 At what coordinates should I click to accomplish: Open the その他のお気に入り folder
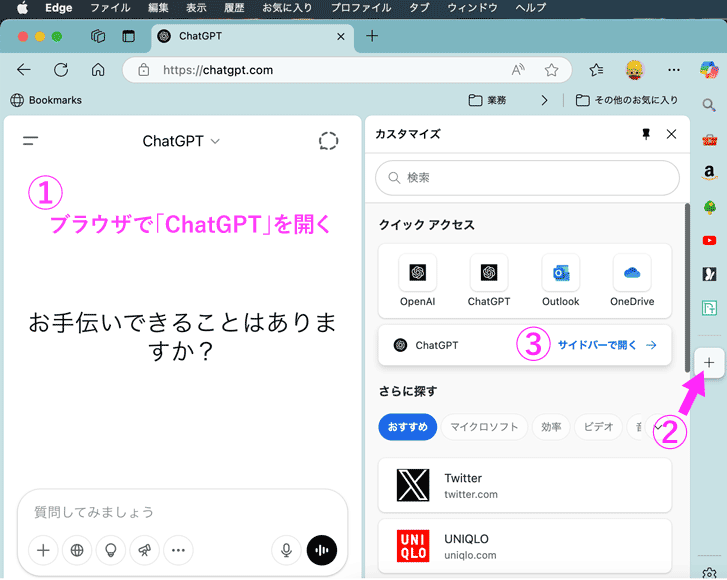click(626, 100)
